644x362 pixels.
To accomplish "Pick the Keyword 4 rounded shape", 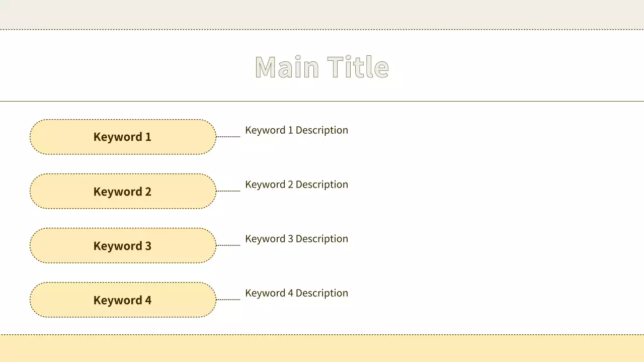I will 123,300.
